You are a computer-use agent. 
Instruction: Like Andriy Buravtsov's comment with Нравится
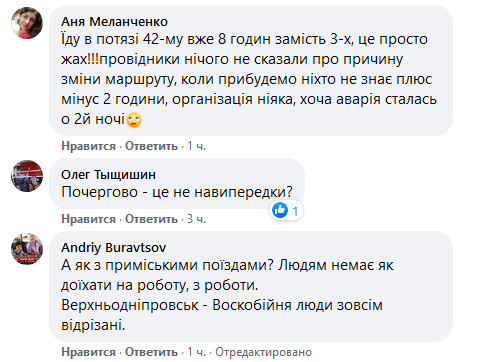[x=88, y=352]
